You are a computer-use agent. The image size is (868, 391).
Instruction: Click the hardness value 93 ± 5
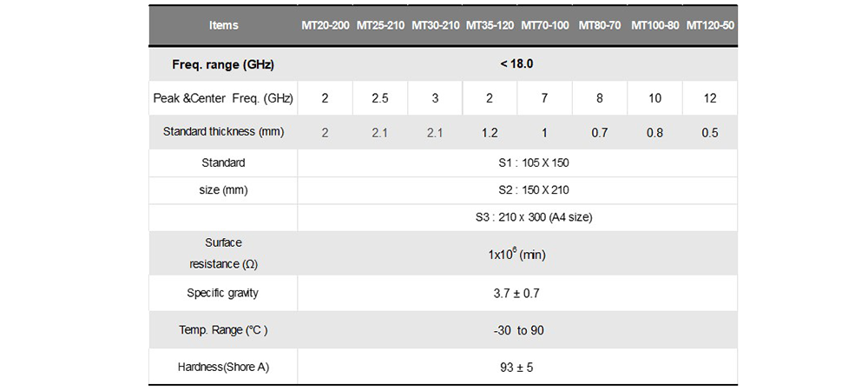[x=516, y=368]
